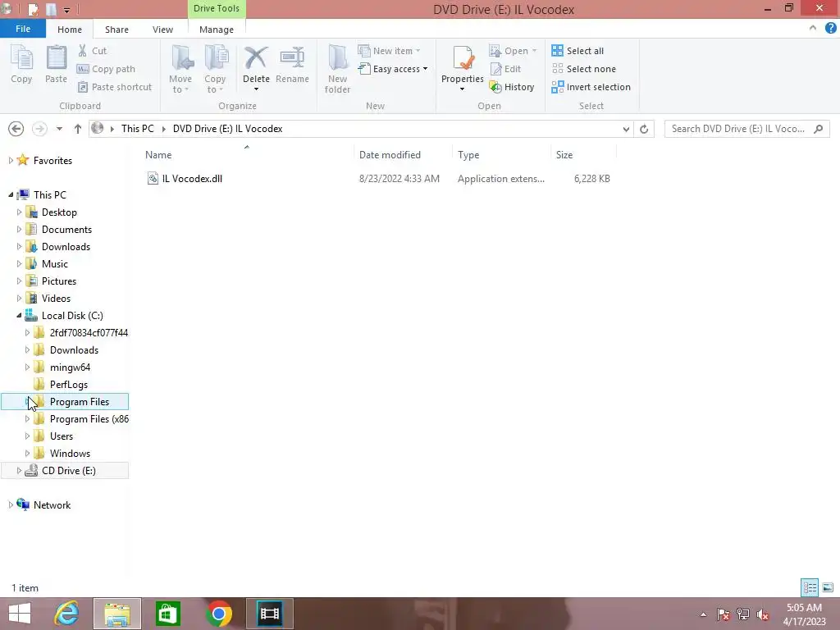This screenshot has height=630, width=840.
Task: Click Select none in the ribbon
Action: tap(584, 69)
